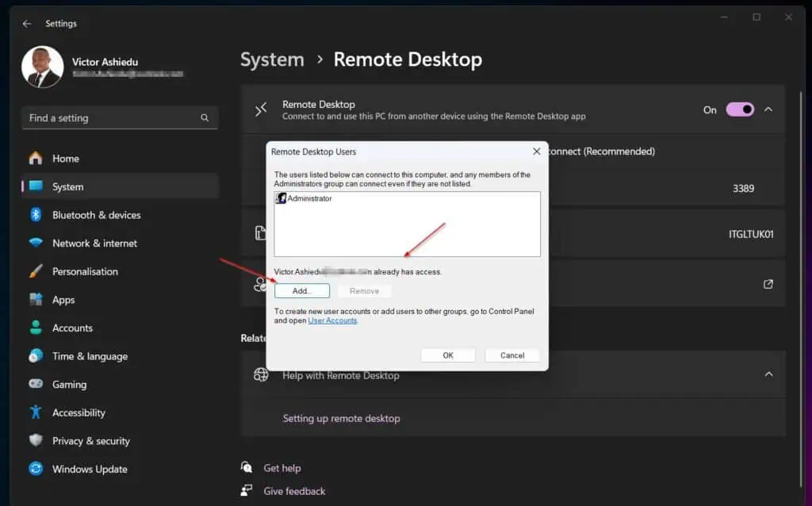Select Administrator in the users list
This screenshot has height=506, width=812.
pyautogui.click(x=304, y=198)
